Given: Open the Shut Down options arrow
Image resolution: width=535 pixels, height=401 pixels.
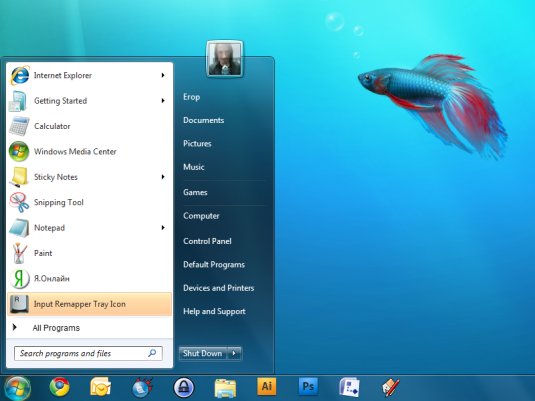Looking at the screenshot, I should pos(234,353).
